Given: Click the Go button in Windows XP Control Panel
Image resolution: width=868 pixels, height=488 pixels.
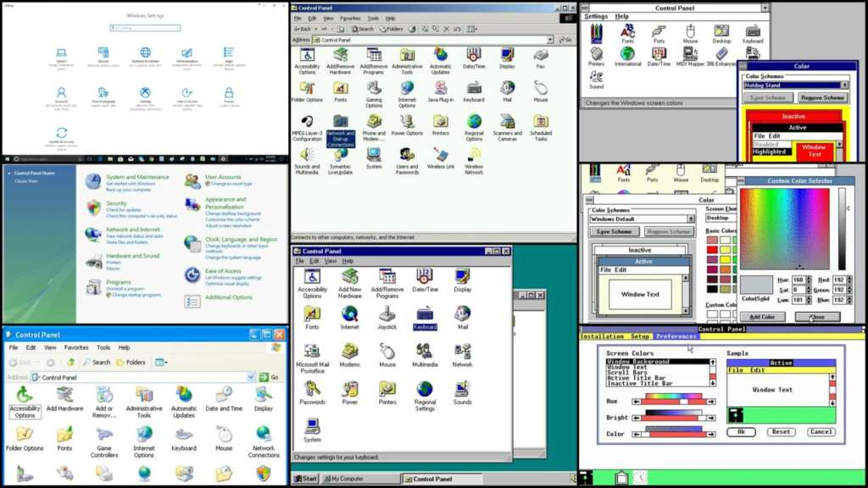Looking at the screenshot, I should (x=270, y=377).
